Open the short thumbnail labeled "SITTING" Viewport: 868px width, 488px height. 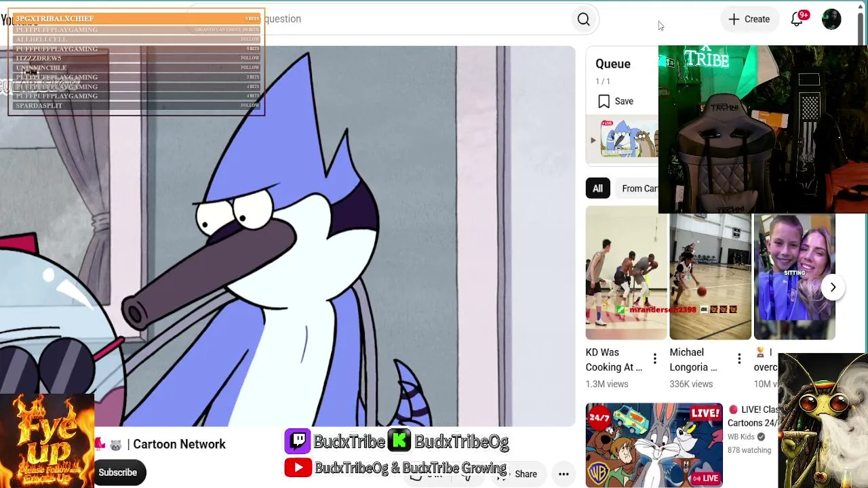tap(794, 277)
